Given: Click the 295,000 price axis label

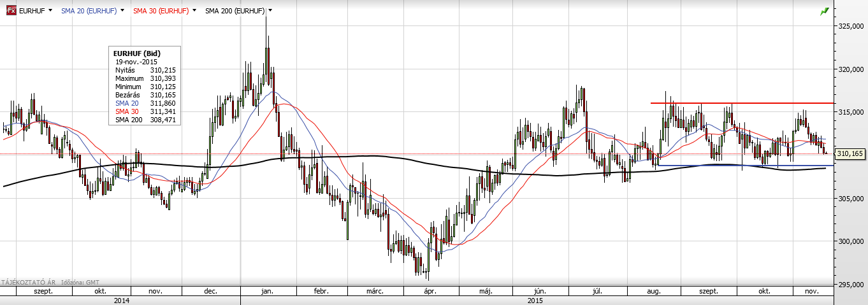Looking at the screenshot, I should tap(851, 284).
